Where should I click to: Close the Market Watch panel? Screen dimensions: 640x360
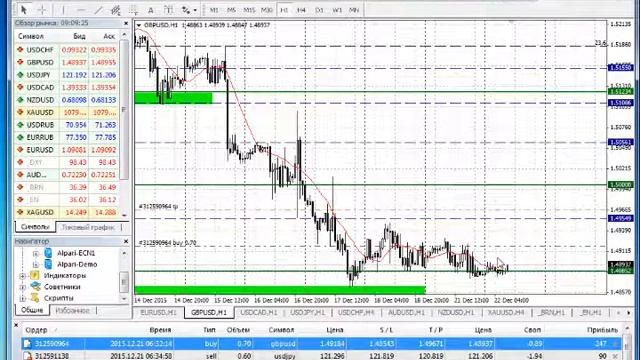[126, 24]
